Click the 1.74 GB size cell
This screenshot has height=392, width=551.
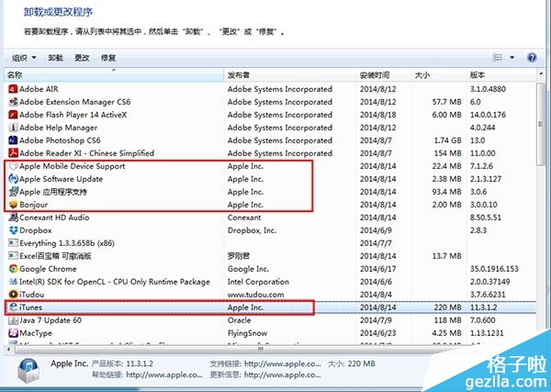coord(447,140)
